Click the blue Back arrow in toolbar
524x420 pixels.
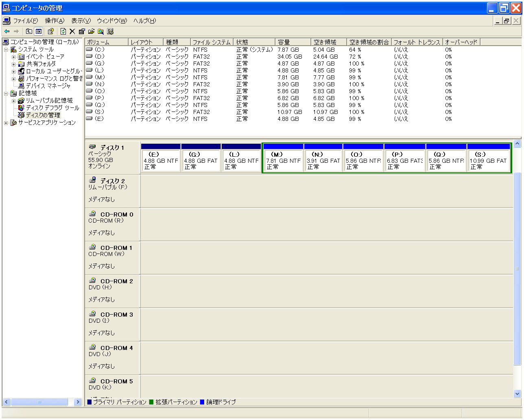pos(7,31)
